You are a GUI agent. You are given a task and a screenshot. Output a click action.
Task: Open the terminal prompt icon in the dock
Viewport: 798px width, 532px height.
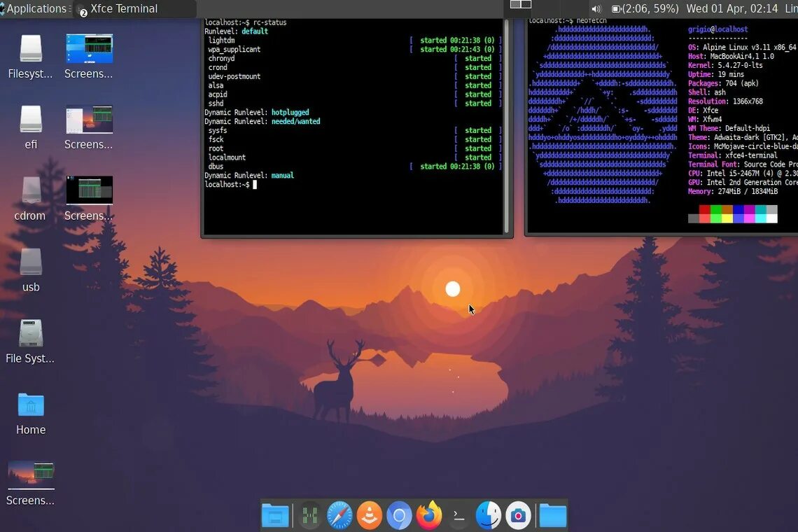point(458,516)
